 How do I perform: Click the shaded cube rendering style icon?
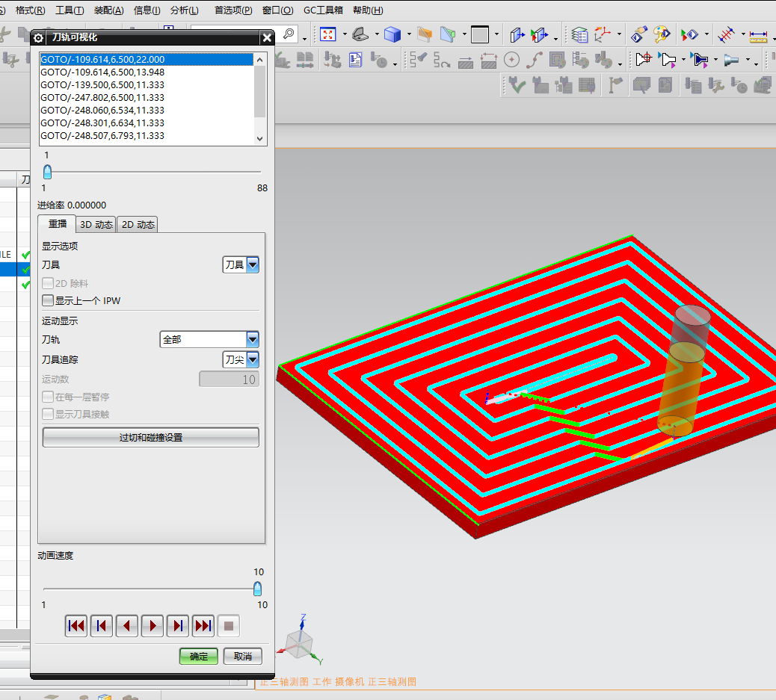[x=392, y=34]
